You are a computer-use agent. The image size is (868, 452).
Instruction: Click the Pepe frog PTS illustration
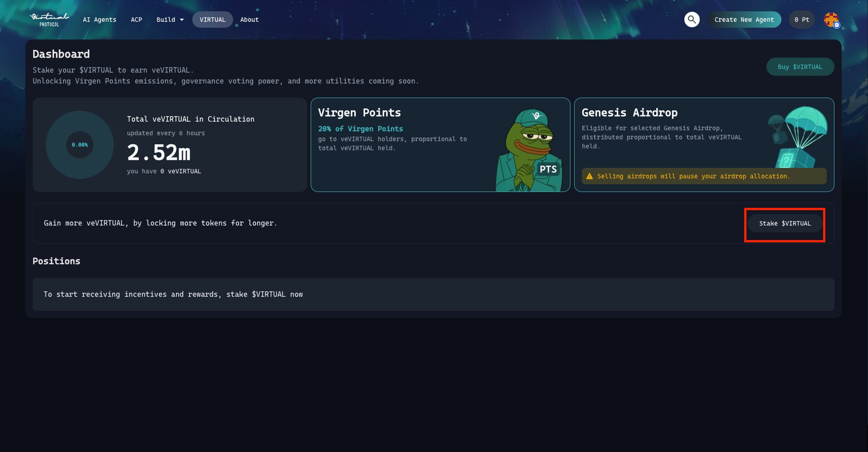[x=529, y=150]
